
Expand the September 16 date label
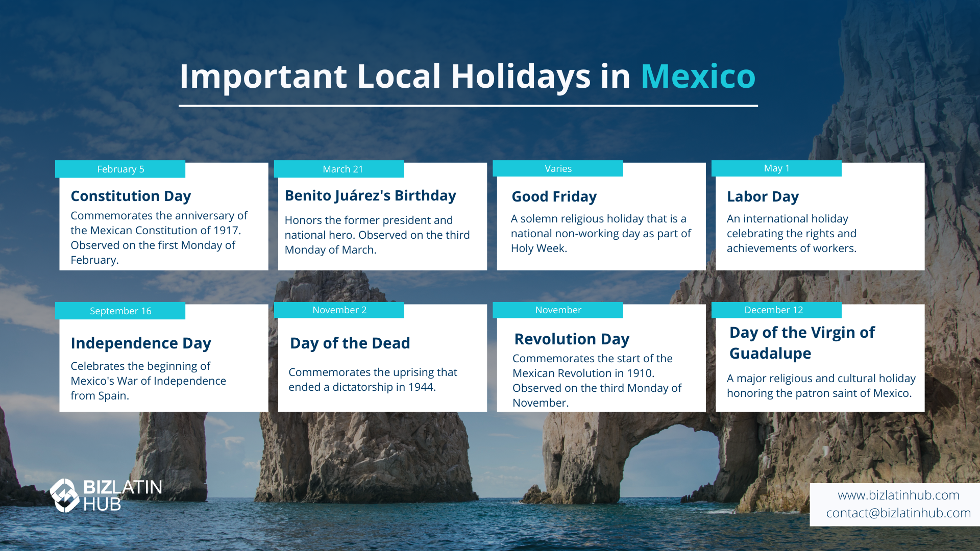coord(120,311)
